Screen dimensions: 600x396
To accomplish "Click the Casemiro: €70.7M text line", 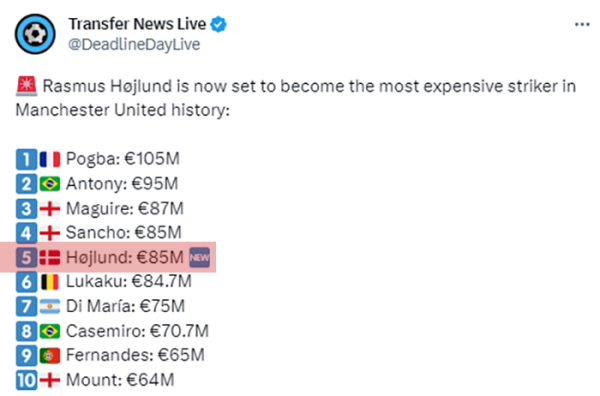I will tap(137, 331).
